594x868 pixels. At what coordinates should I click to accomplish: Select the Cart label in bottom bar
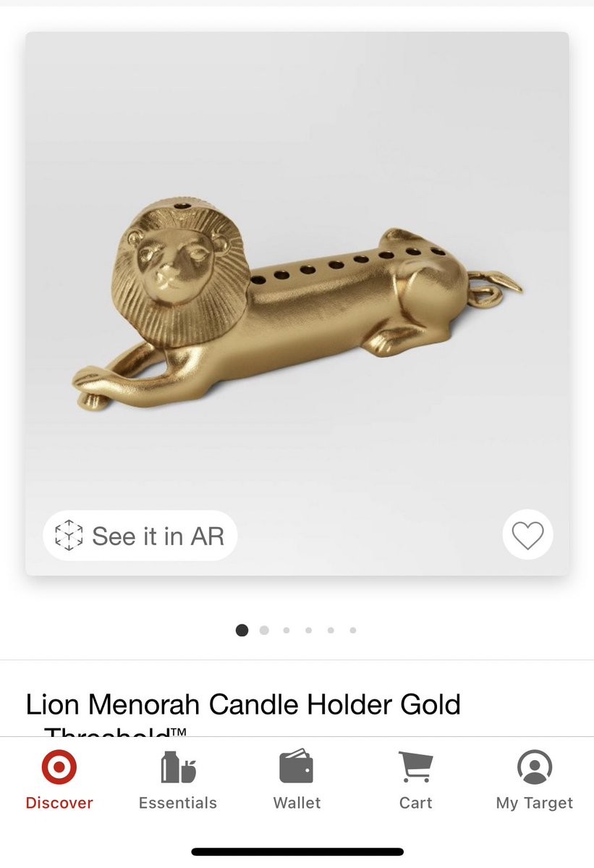[x=416, y=803]
